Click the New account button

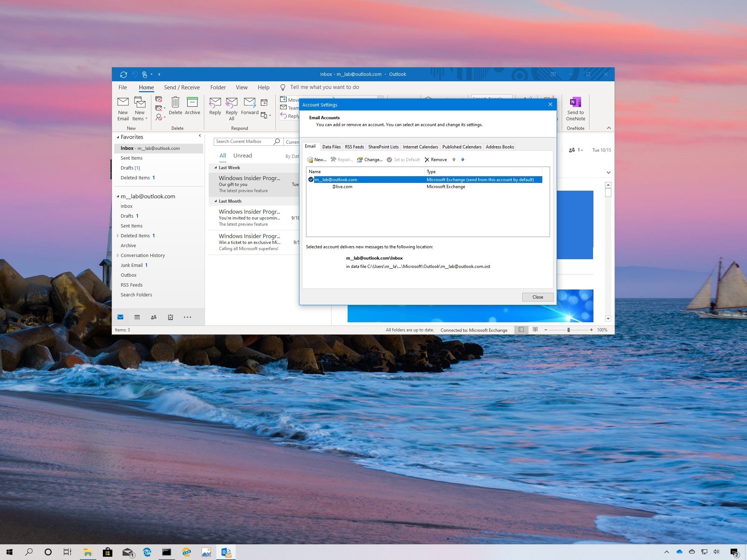(x=318, y=159)
